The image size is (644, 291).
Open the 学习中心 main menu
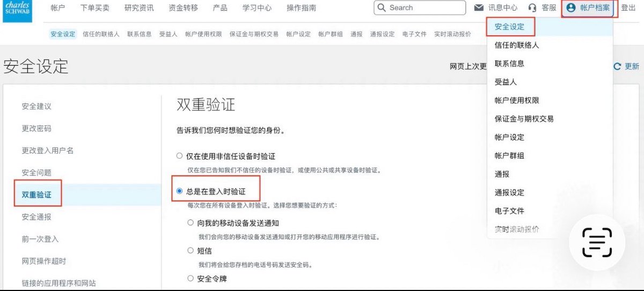257,8
